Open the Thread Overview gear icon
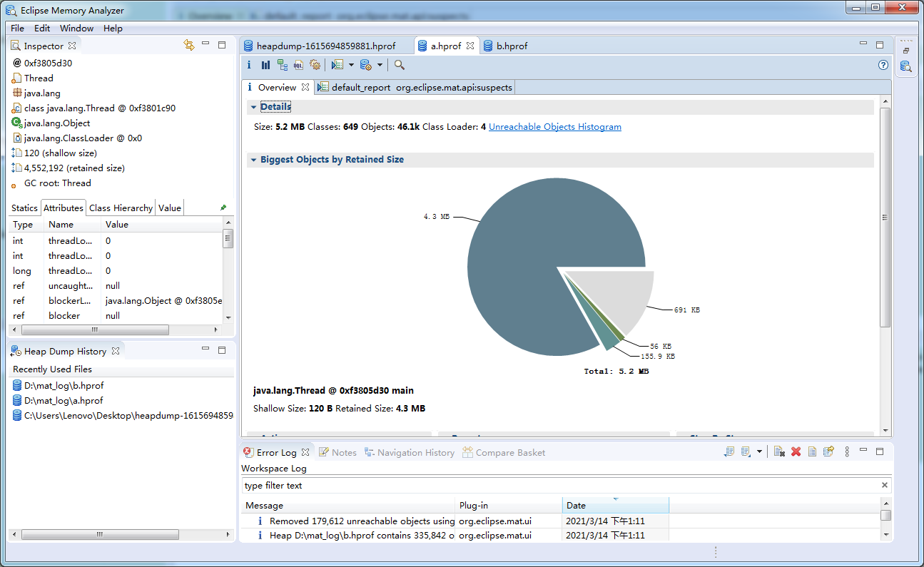Viewport: 924px width, 567px height. pos(315,65)
